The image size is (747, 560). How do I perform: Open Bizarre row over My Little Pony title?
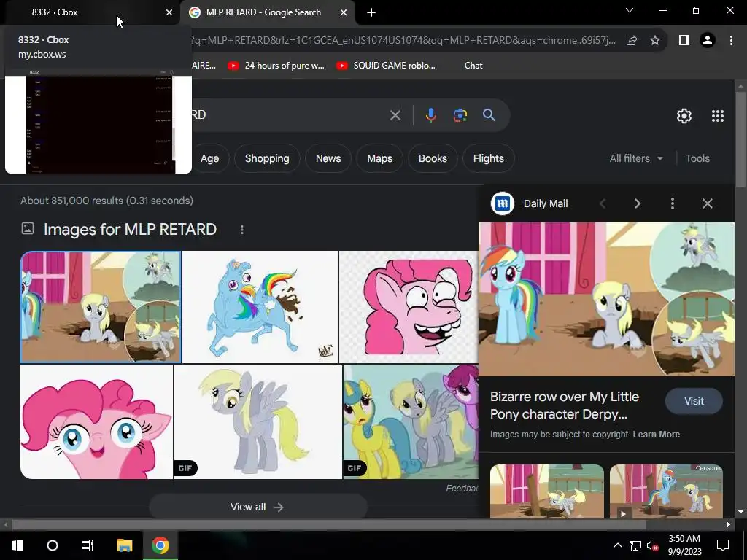564,405
